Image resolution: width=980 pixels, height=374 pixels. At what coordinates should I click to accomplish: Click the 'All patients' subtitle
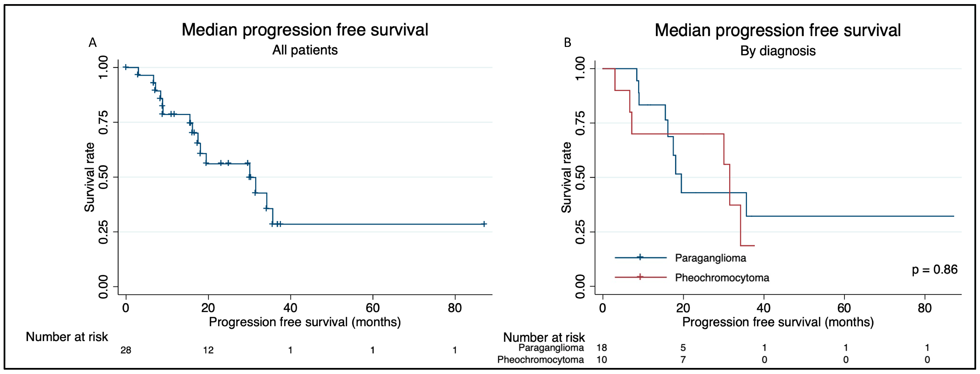coord(305,50)
